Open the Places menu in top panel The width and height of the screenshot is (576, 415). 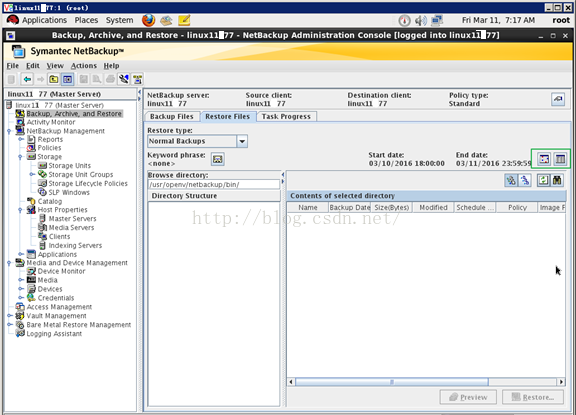click(86, 20)
